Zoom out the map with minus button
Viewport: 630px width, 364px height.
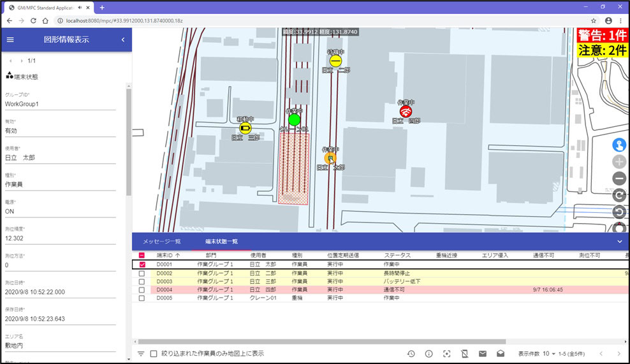coord(619,178)
